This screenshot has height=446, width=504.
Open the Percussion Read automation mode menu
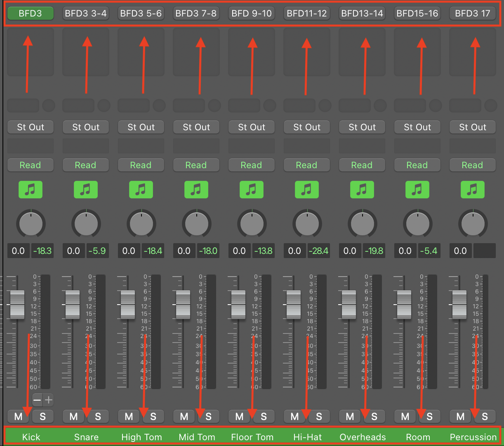pos(473,165)
